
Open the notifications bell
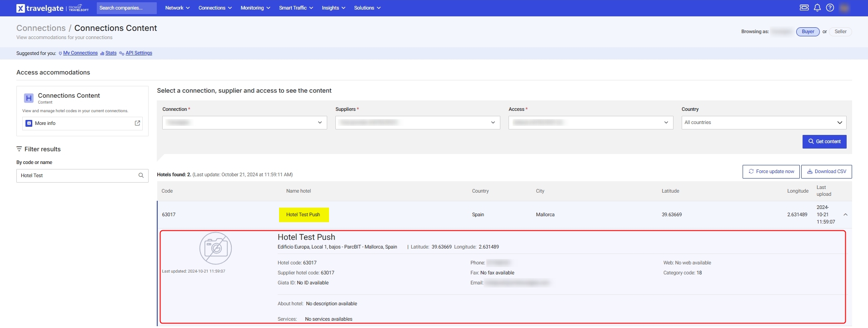(817, 8)
